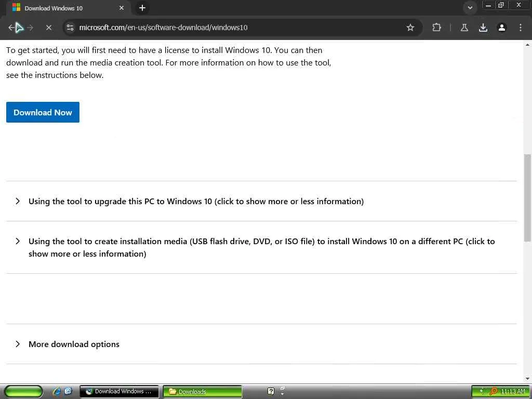Click the help question mark taskbar icon
The height and width of the screenshot is (399, 532).
(271, 392)
